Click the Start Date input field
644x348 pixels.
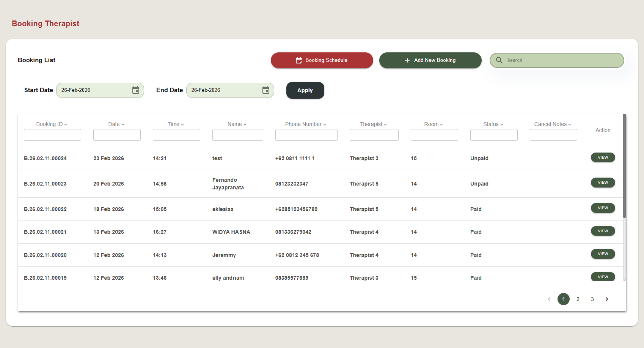(x=100, y=90)
